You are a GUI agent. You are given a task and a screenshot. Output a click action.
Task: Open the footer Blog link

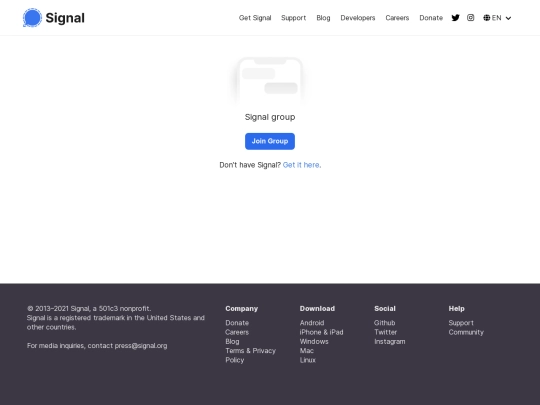pos(232,341)
